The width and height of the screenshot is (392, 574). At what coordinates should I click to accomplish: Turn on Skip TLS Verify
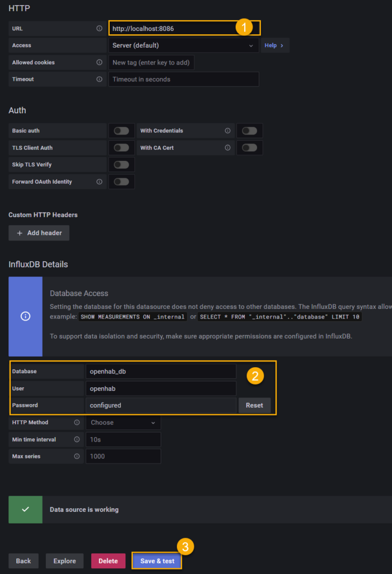pos(122,165)
